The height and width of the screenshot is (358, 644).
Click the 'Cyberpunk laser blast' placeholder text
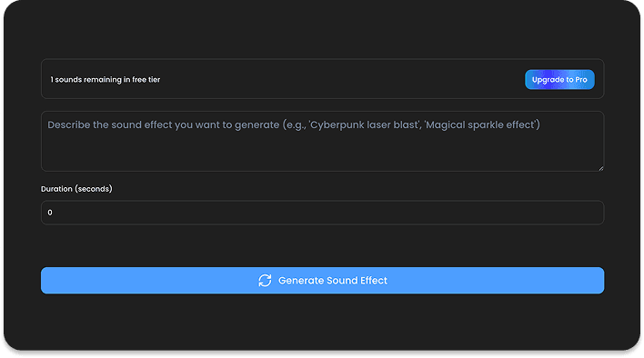[364, 124]
